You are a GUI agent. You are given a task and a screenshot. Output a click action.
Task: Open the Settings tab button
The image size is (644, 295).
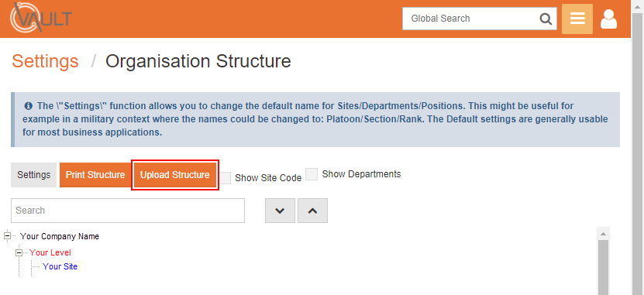click(33, 175)
